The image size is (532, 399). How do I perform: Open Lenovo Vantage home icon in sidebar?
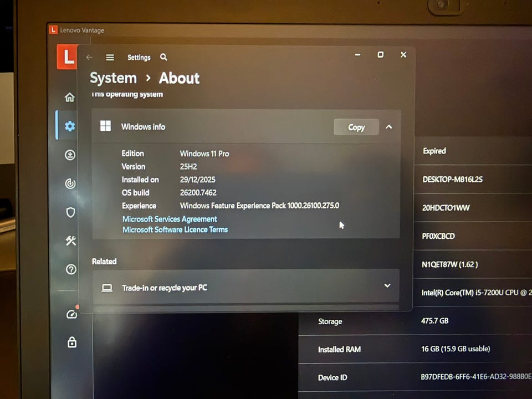[x=70, y=98]
